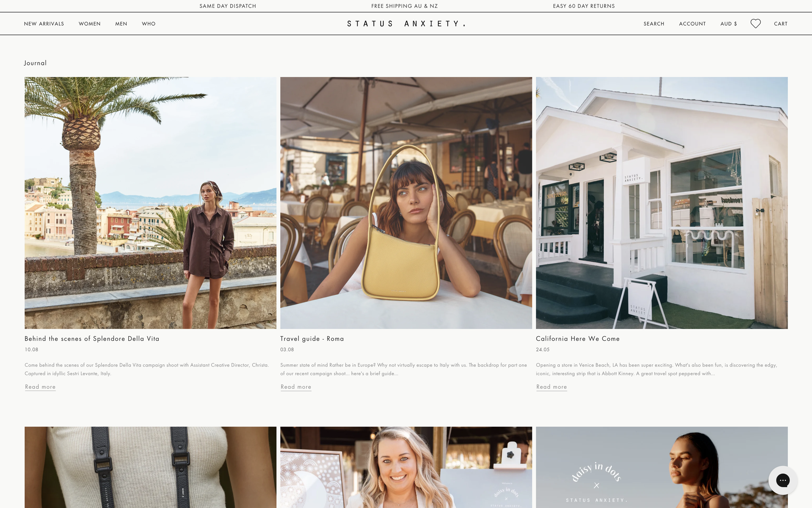Open the WHO menu
812x508 pixels.
pyautogui.click(x=149, y=23)
